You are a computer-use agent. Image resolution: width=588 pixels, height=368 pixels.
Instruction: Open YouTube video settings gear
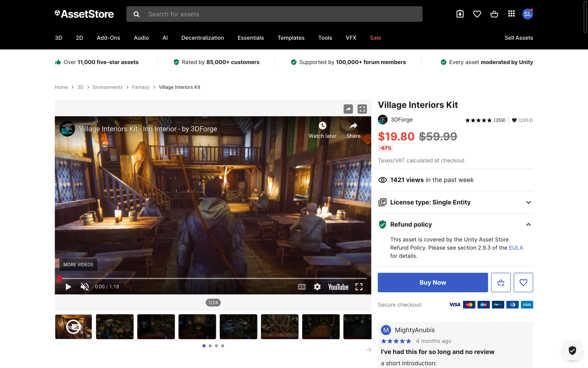(x=317, y=287)
